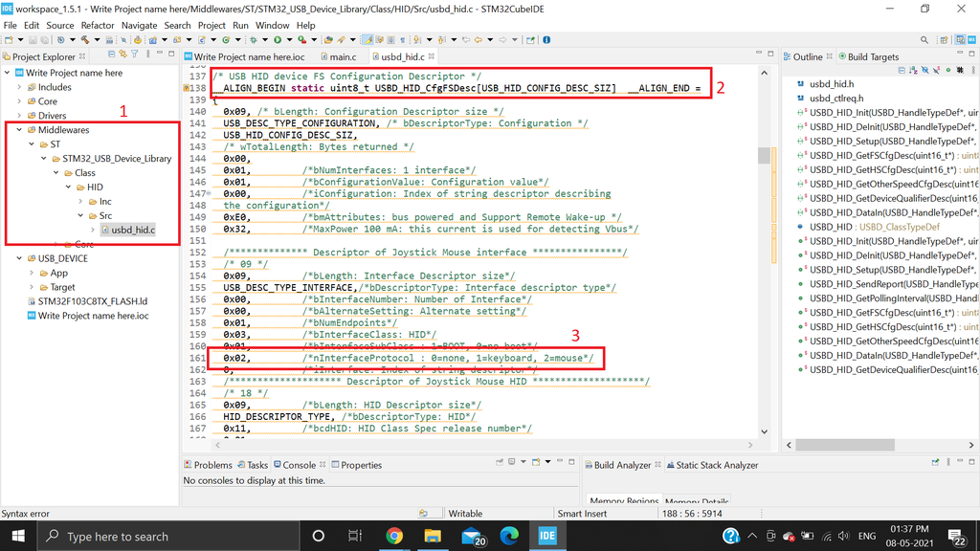The image size is (980, 551).
Task: Click the Debug bug icon in toolbar
Action: click(253, 39)
